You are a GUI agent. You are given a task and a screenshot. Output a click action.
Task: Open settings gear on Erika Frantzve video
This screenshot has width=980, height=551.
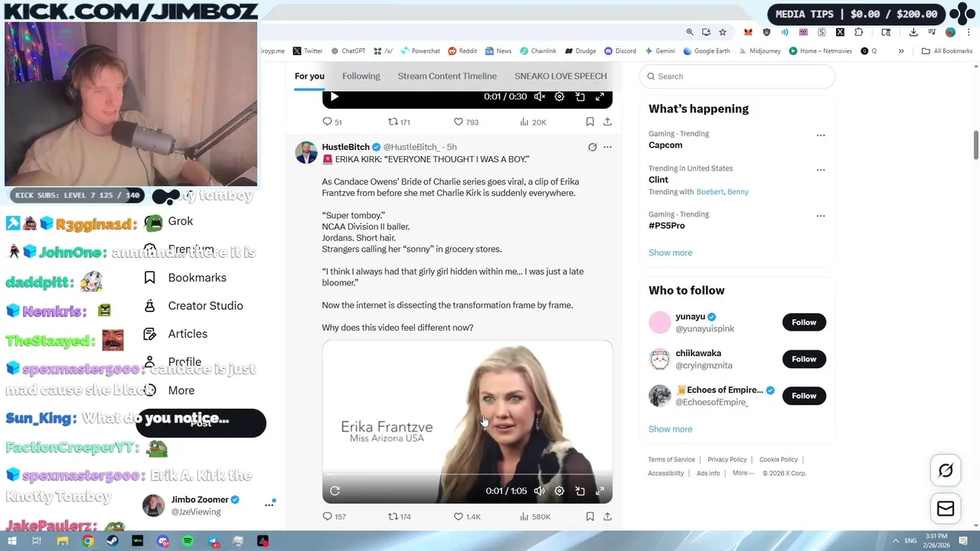[x=560, y=491]
